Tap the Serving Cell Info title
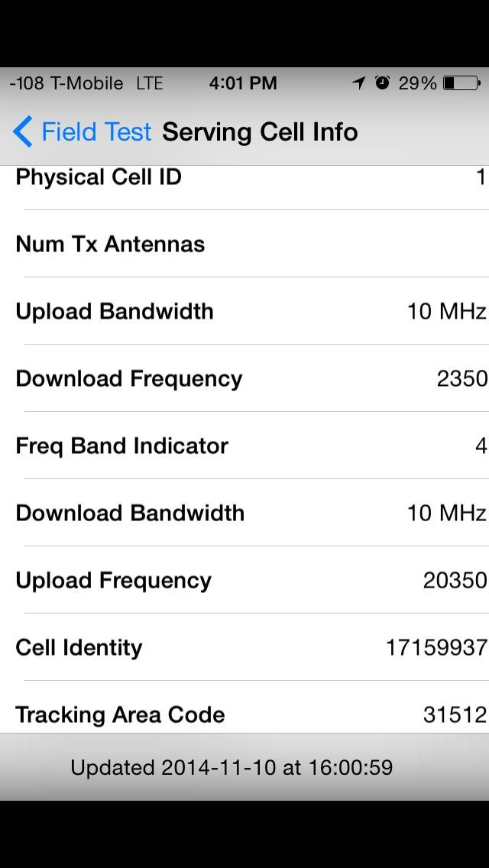 [x=260, y=132]
